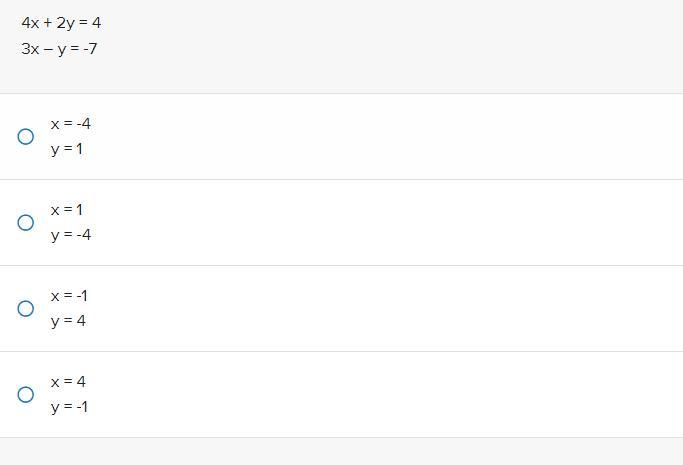Click the equation 3x – y = -7
Screen dimensions: 683x465
click(59, 49)
